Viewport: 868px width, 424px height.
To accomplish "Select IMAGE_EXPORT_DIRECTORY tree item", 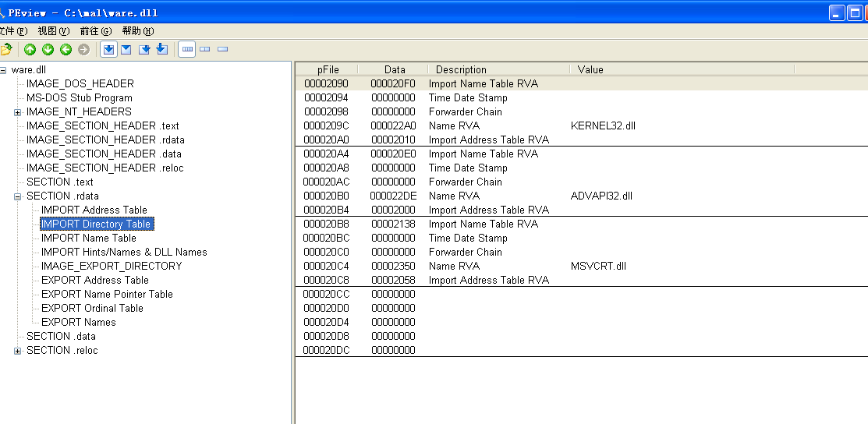I will pos(112,267).
